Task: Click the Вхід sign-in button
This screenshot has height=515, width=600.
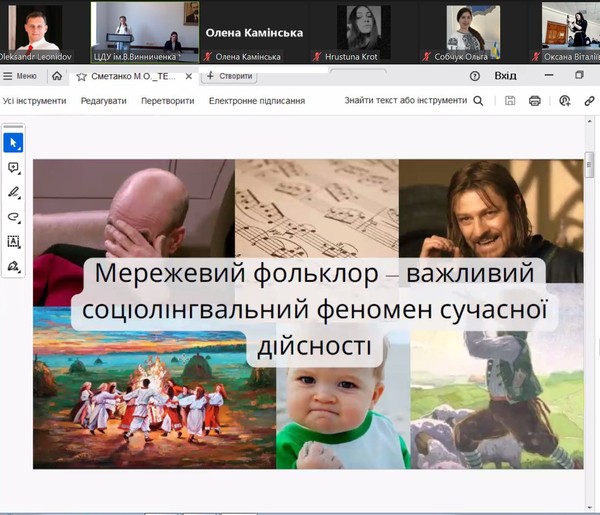Action: 506,76
